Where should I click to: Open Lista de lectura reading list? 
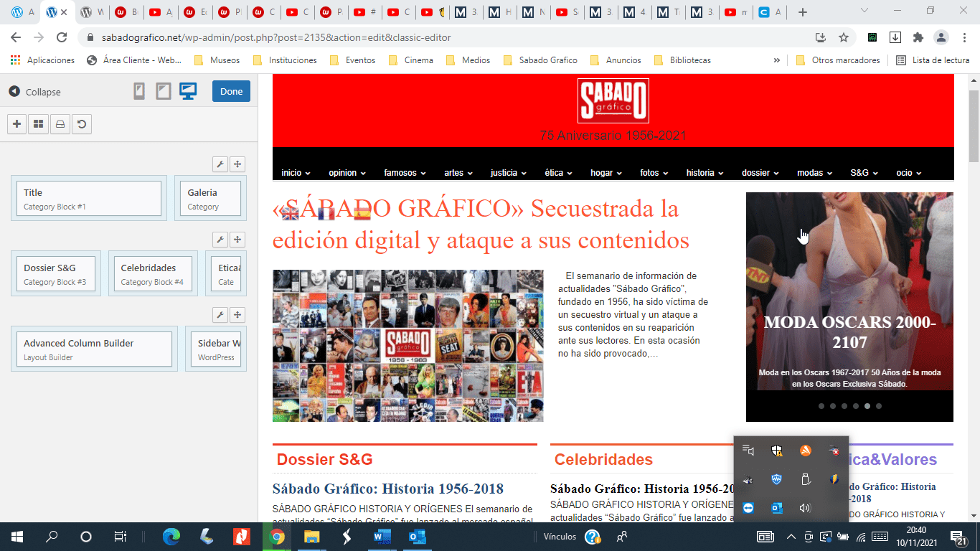pos(932,60)
